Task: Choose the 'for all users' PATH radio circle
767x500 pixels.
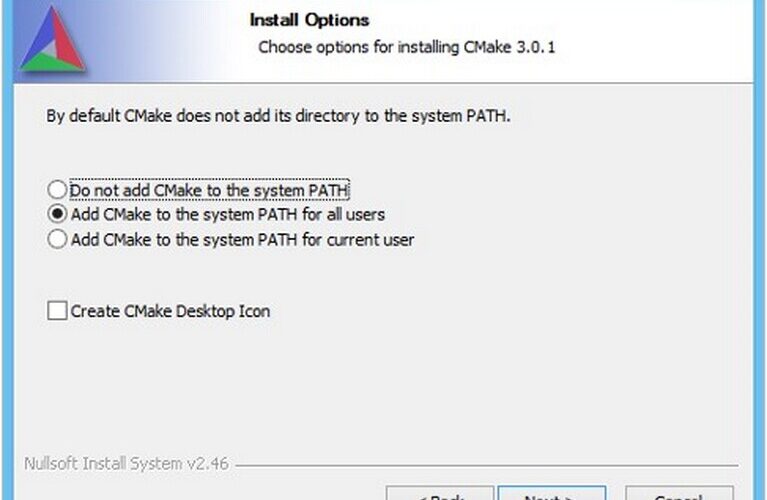Action: (x=57, y=214)
